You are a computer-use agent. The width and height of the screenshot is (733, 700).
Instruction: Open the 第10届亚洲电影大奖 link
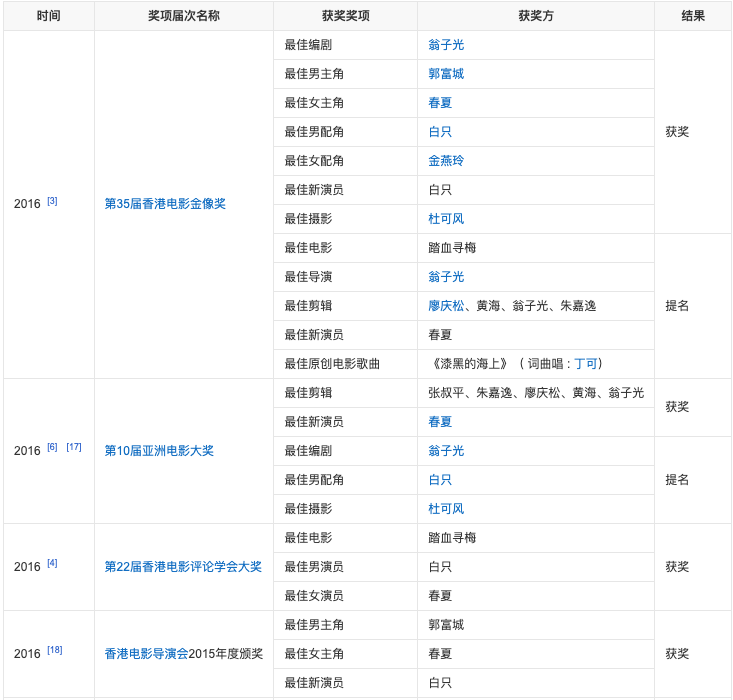pyautogui.click(x=159, y=451)
